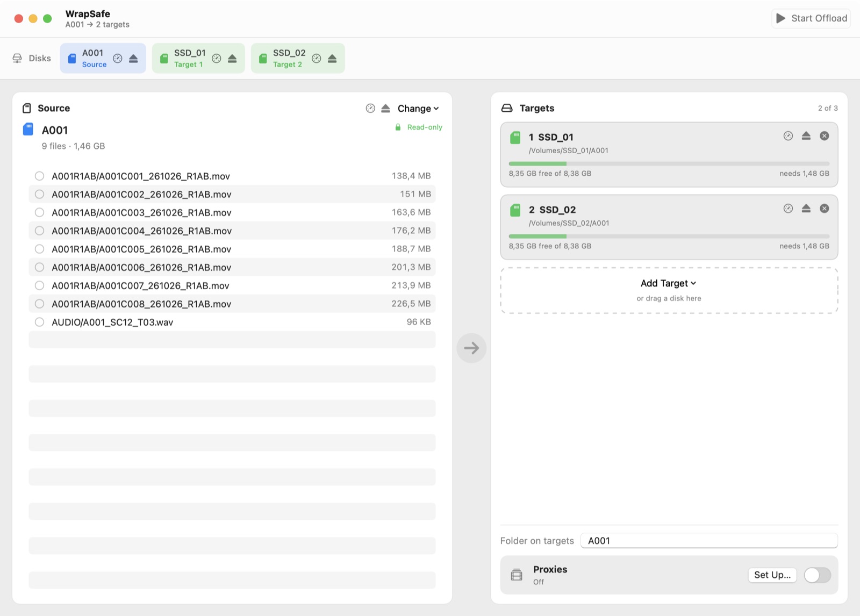Click the 226,5 MB file size
860x616 pixels.
tap(411, 304)
